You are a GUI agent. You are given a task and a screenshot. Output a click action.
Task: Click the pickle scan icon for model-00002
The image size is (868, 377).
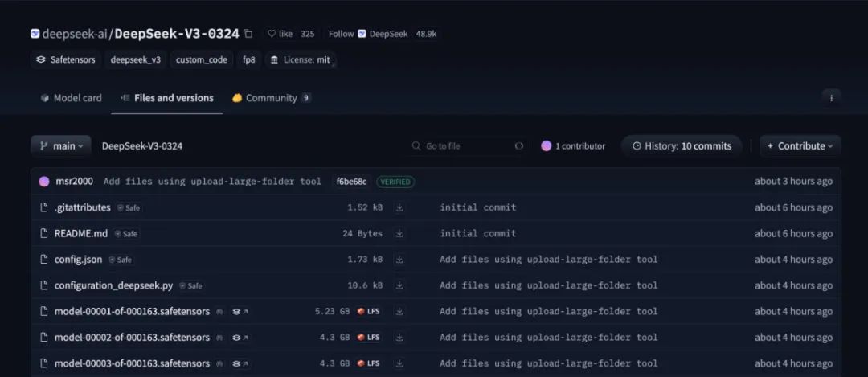pyautogui.click(x=219, y=338)
